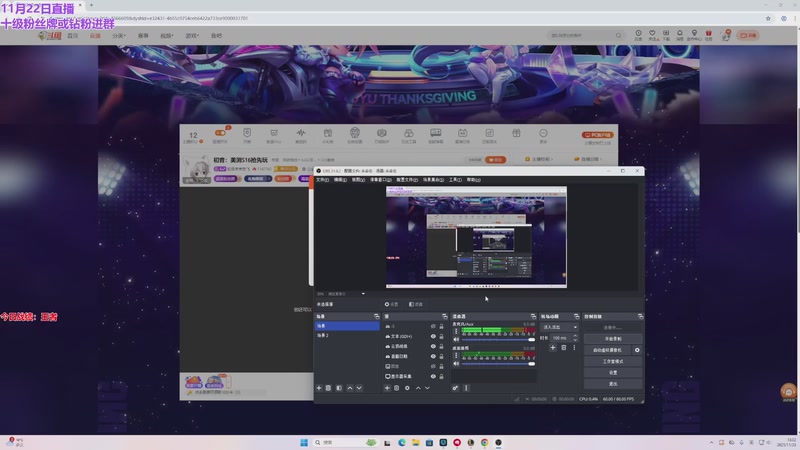Mute the 桌面音频 audio channel
This screenshot has width=800, height=450.
(456, 364)
